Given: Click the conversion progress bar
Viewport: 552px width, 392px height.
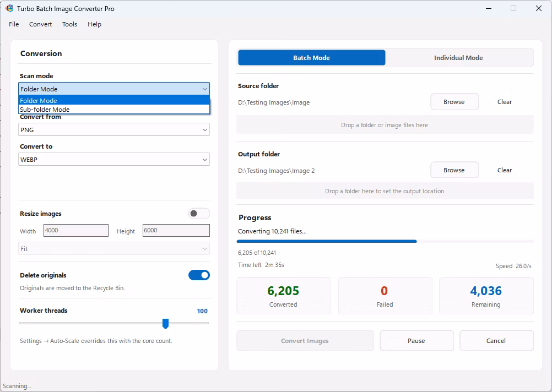Looking at the screenshot, I should click(x=385, y=241).
